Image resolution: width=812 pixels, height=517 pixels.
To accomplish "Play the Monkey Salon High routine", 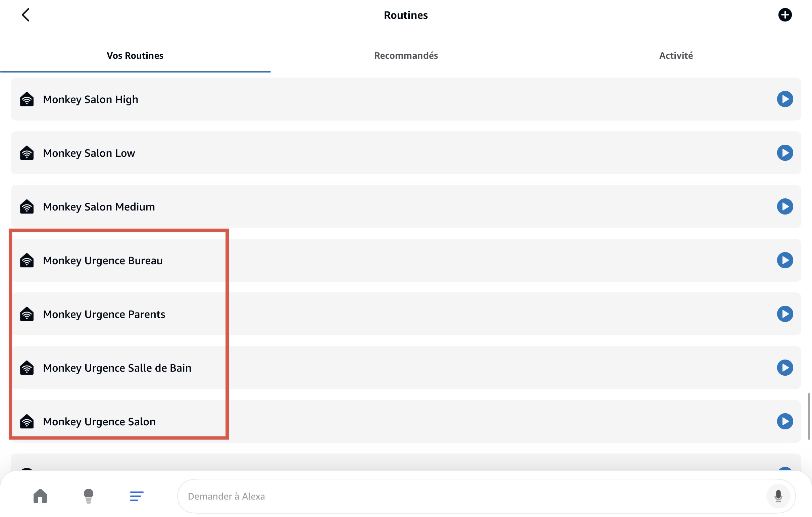I will point(785,99).
